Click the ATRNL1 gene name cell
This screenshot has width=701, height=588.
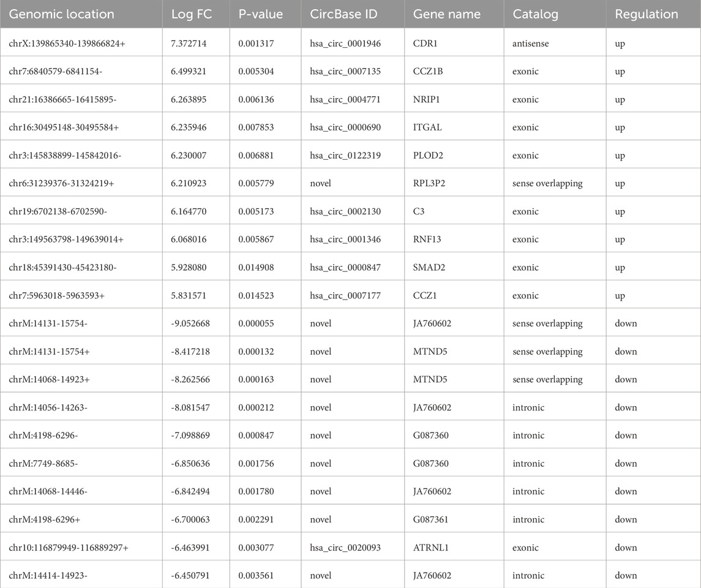tap(431, 548)
